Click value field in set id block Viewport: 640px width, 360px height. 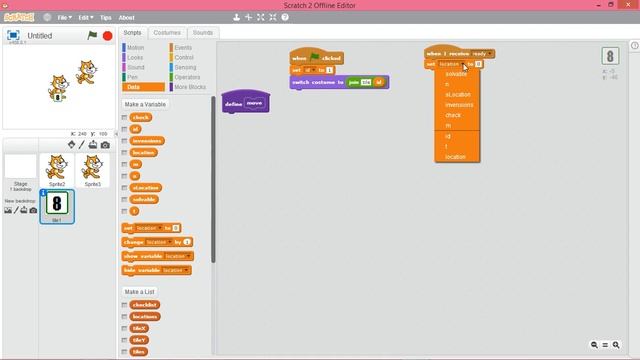[329, 70]
